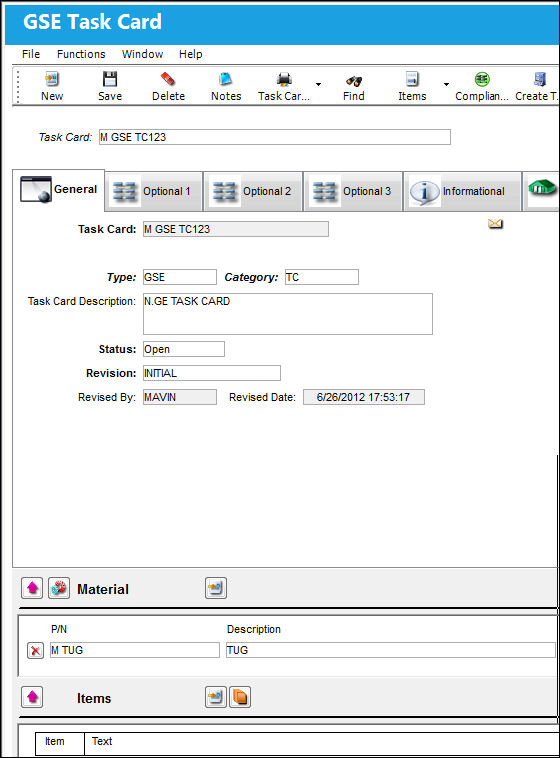Viewport: 560px width, 758px height.
Task: Remove the M TUG material row
Action: click(35, 651)
